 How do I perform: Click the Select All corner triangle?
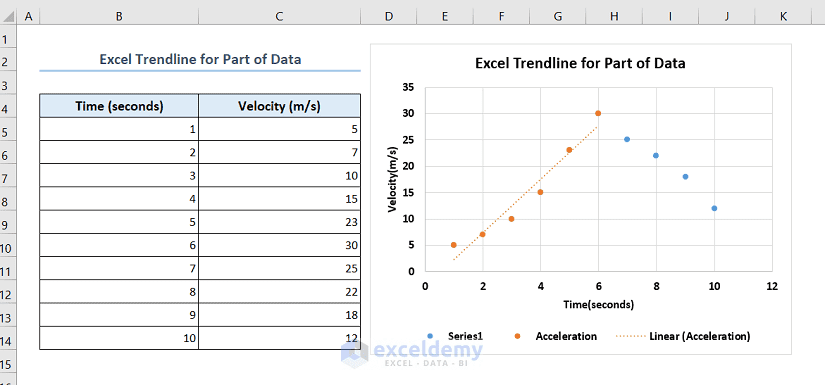coord(8,17)
